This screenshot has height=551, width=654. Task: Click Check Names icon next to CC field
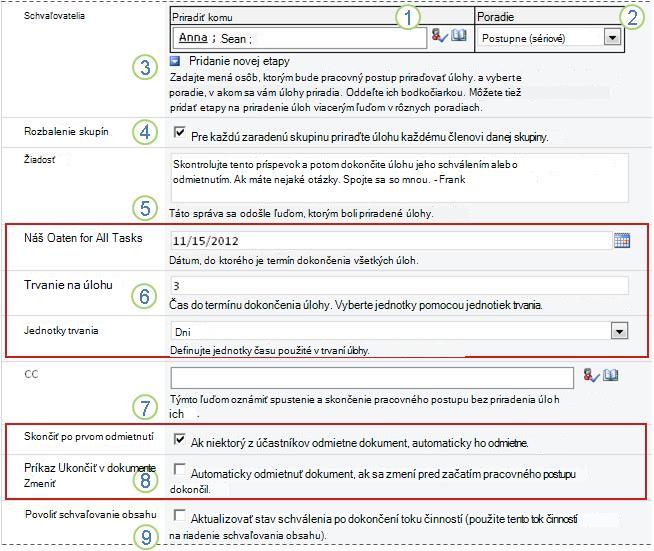(591, 375)
